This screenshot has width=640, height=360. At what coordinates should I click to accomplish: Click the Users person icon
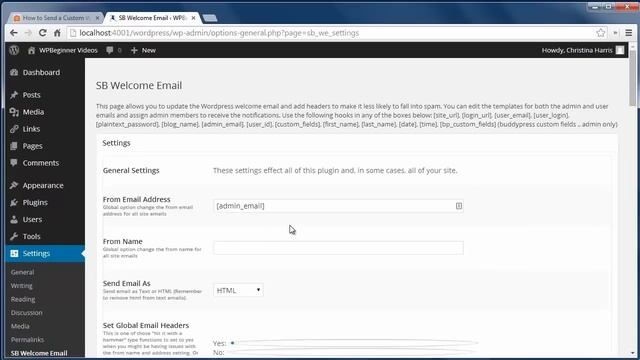point(14,219)
